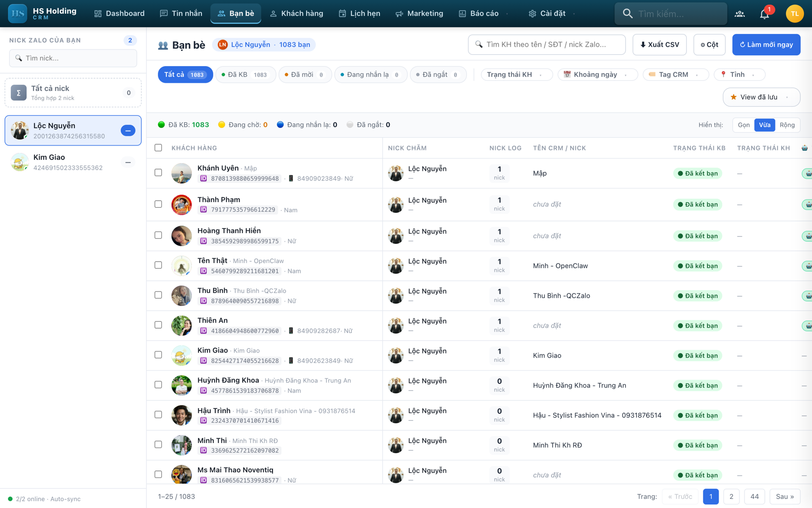The image size is (812, 508).
Task: Click the Tất cả nick sigma icon
Action: point(19,92)
